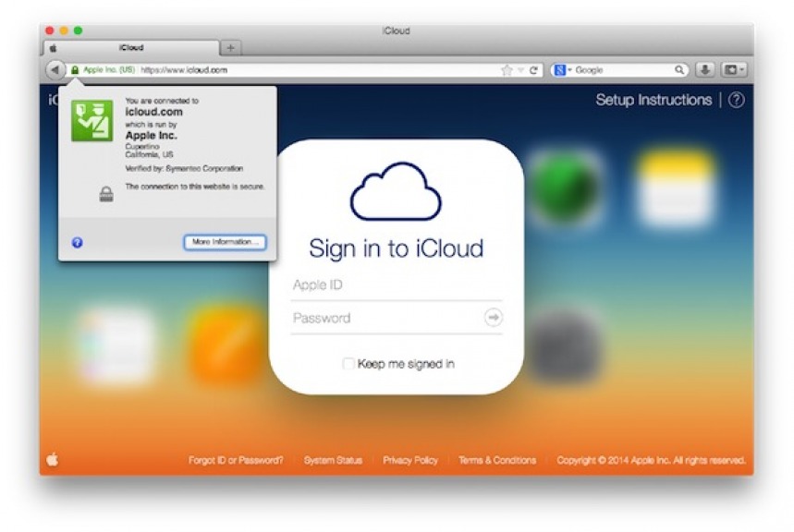Click the browser back arrow button
Viewport: 794px width, 532px height.
pyautogui.click(x=55, y=69)
